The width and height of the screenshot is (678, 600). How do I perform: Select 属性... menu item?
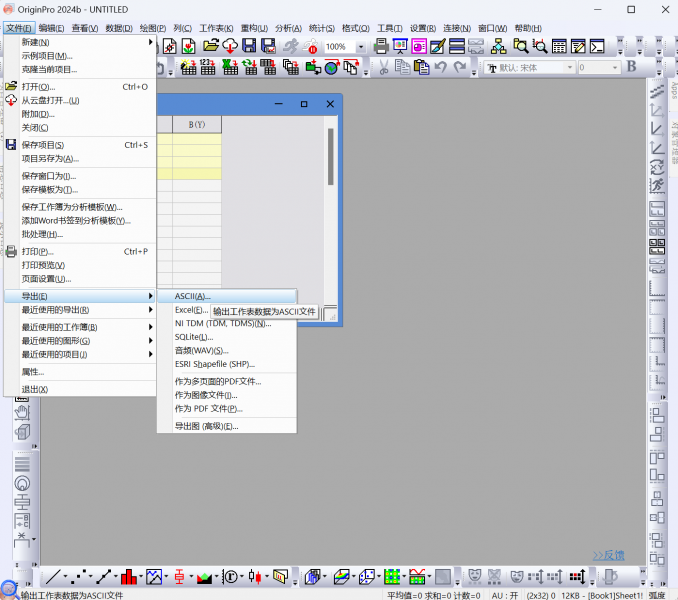pos(80,372)
